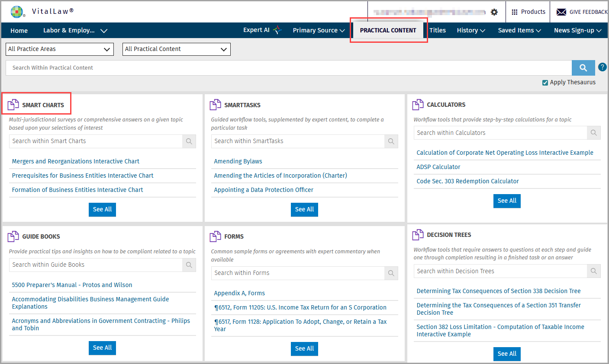This screenshot has height=364, width=609.
Task: Select the Practical Content tab
Action: coord(388,30)
